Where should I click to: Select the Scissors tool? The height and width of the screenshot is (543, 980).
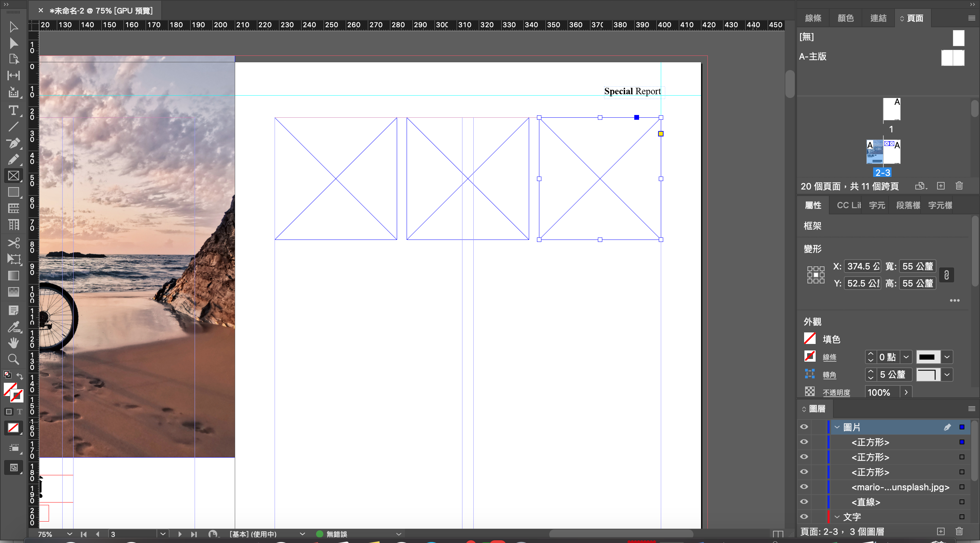point(13,243)
